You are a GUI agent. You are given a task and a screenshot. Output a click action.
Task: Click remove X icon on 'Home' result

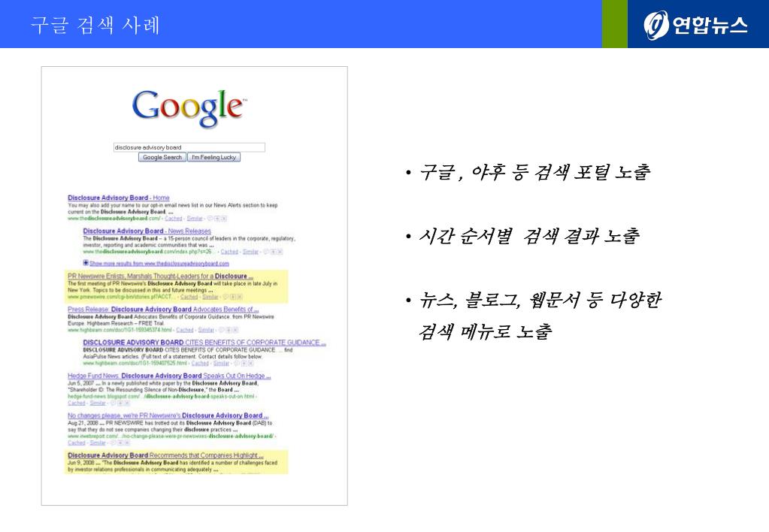pos(224,219)
